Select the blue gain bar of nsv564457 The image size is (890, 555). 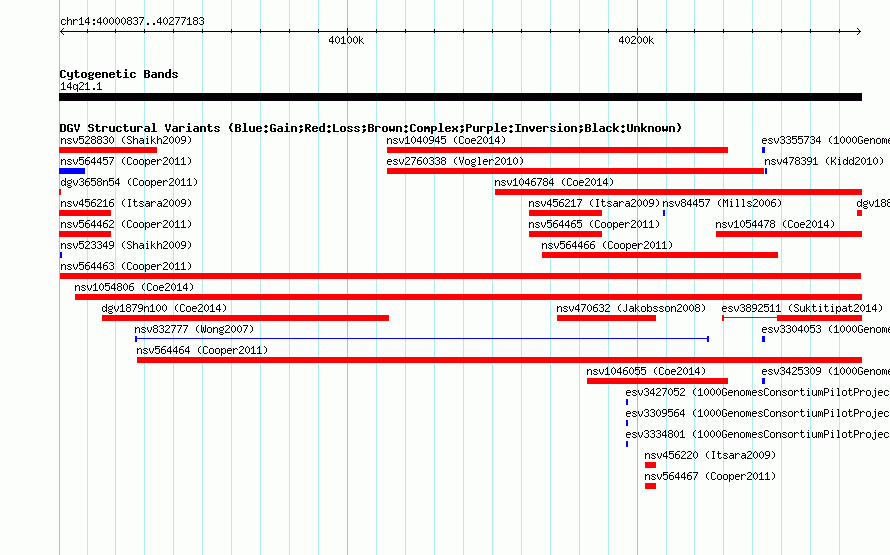72,171
